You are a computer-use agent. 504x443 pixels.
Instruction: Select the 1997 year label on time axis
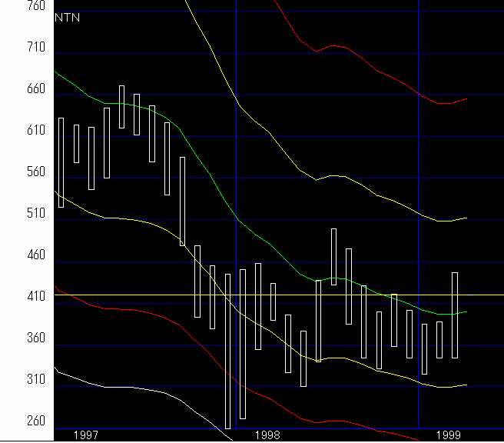coord(85,435)
